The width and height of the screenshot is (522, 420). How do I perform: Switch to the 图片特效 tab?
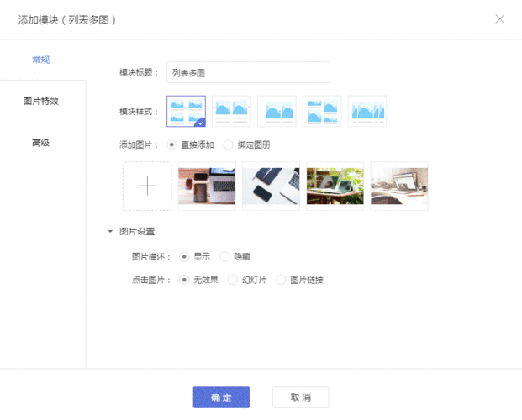[40, 102]
